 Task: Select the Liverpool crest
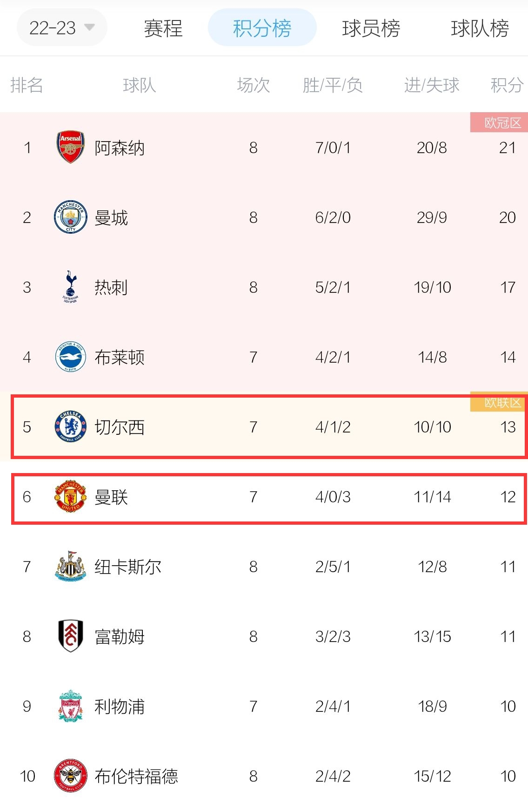pyautogui.click(x=70, y=706)
